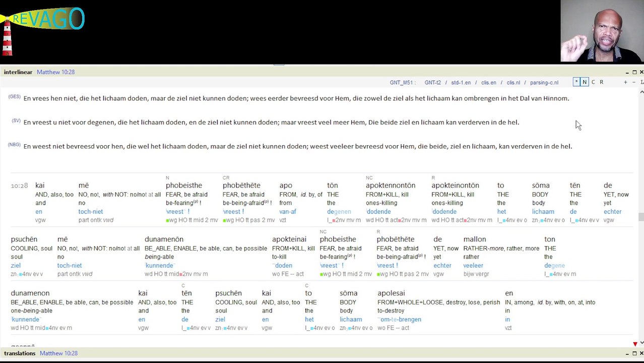
Task: Close the interlinear panel
Action: (x=641, y=72)
